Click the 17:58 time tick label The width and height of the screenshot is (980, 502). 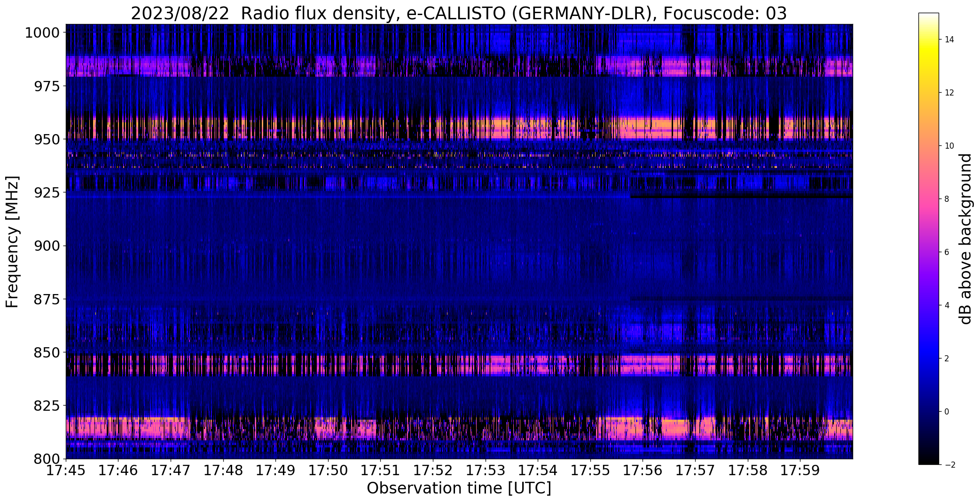tap(748, 470)
